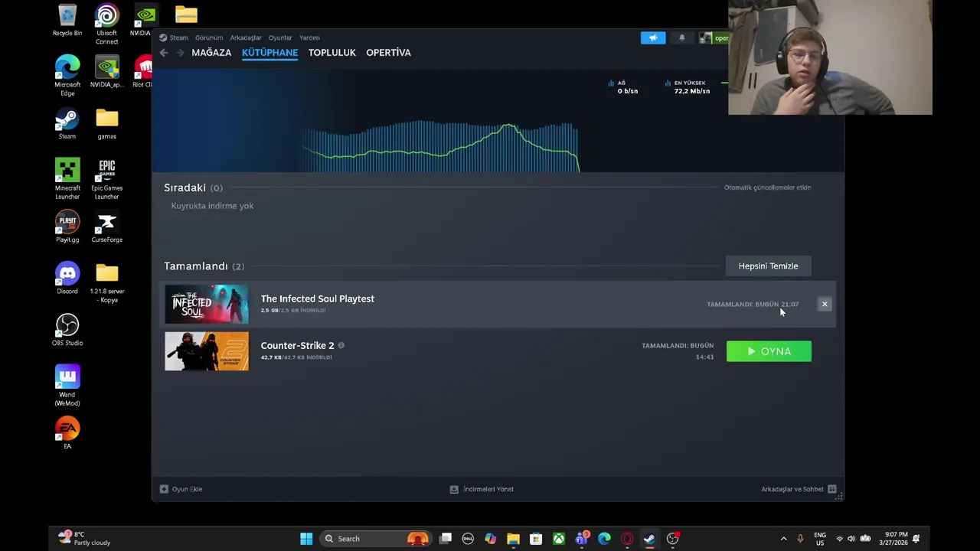Click the info icon next to Counter-Strike 2
This screenshot has height=551, width=980.
[x=341, y=345]
